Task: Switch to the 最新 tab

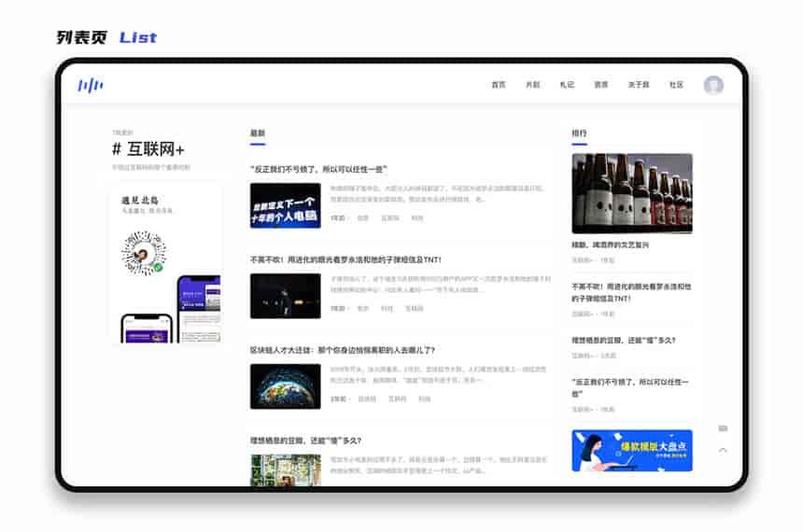Action: 258,133
